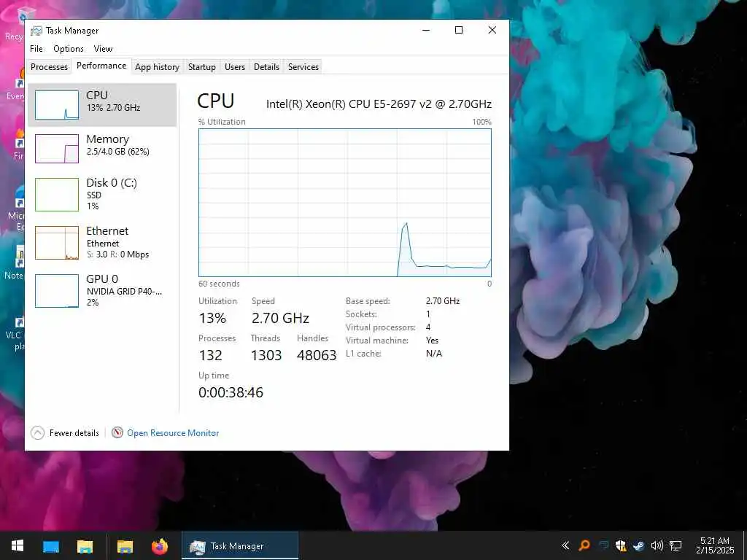Click the 13% utilization value
The width and height of the screenshot is (747, 560).
tap(212, 318)
